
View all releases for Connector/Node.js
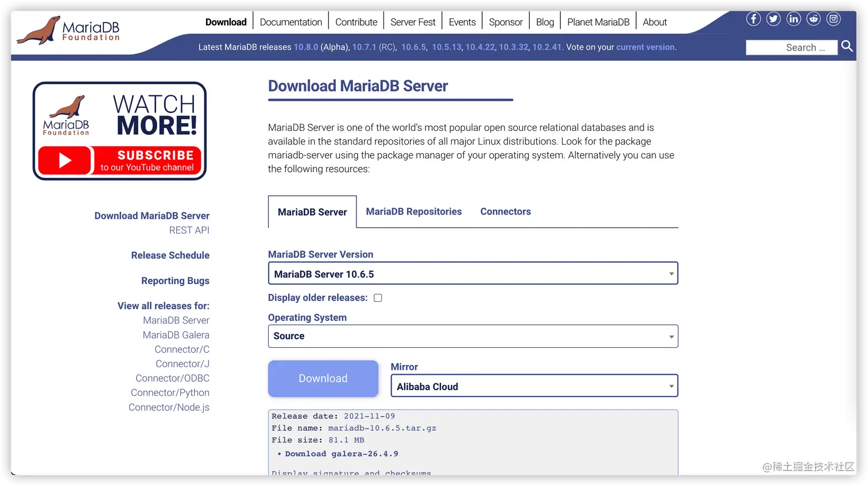169,407
